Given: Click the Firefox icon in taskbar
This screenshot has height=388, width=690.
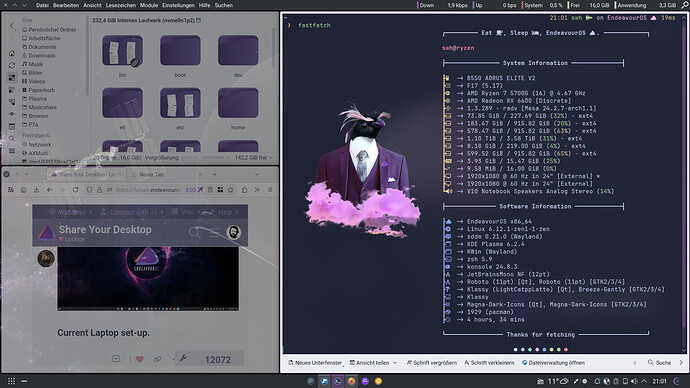Looking at the screenshot, I should pyautogui.click(x=351, y=381).
